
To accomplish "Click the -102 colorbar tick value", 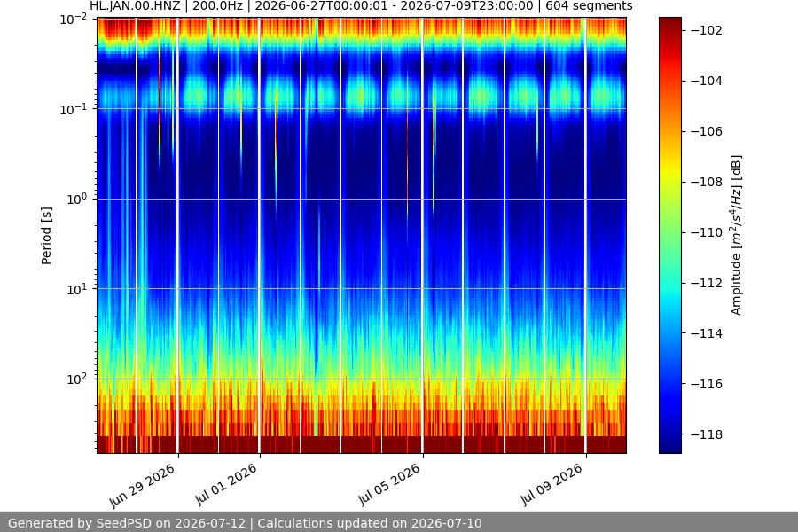I will (x=707, y=30).
